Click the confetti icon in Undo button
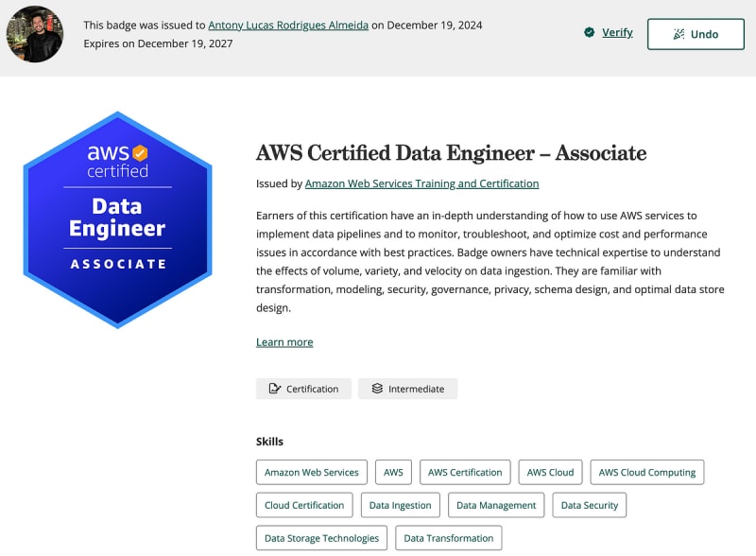The height and width of the screenshot is (556, 756). point(679,34)
